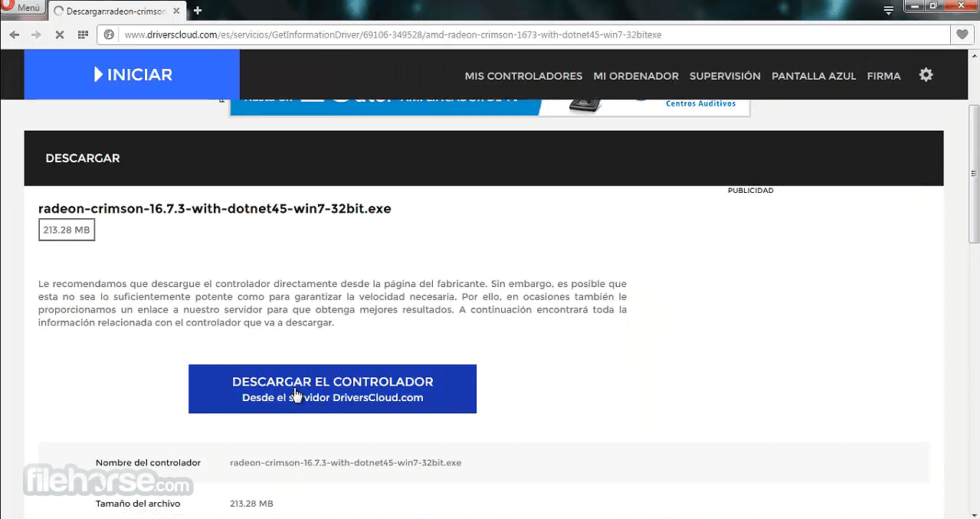This screenshot has width=980, height=519.
Task: Open site settings gear icon
Action: click(x=926, y=75)
